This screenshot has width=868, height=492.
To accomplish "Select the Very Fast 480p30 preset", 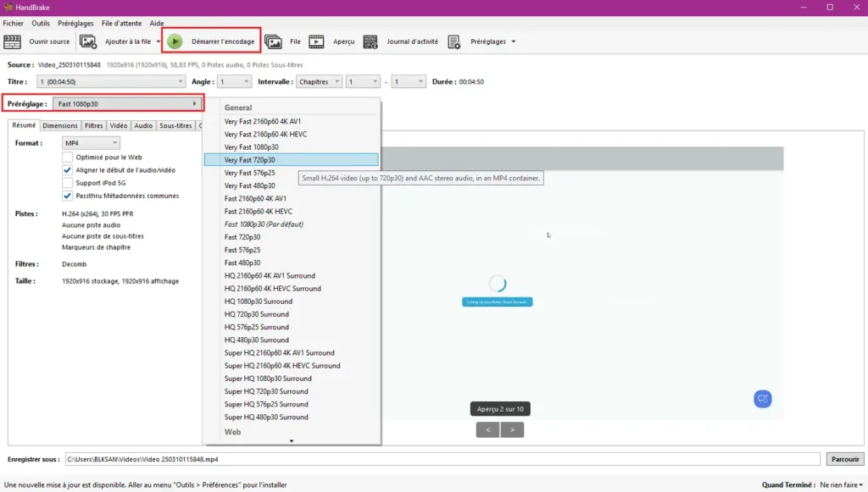I will [x=292, y=185].
